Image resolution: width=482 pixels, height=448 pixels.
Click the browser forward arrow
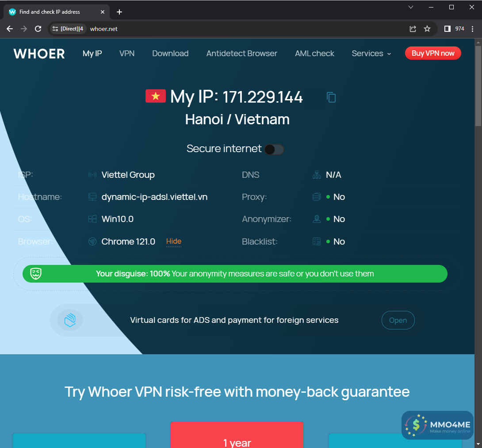coord(24,29)
